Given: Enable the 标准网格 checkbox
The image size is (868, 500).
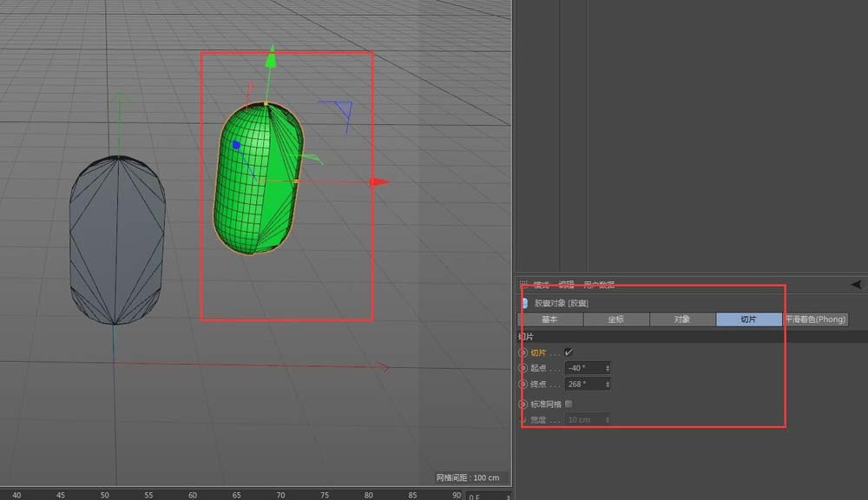Looking at the screenshot, I should 569,404.
